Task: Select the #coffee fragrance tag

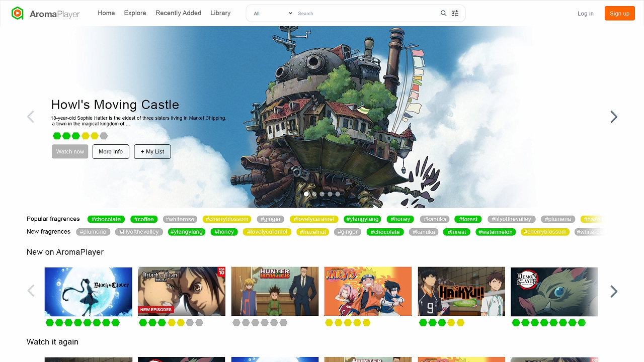Action: click(x=144, y=219)
